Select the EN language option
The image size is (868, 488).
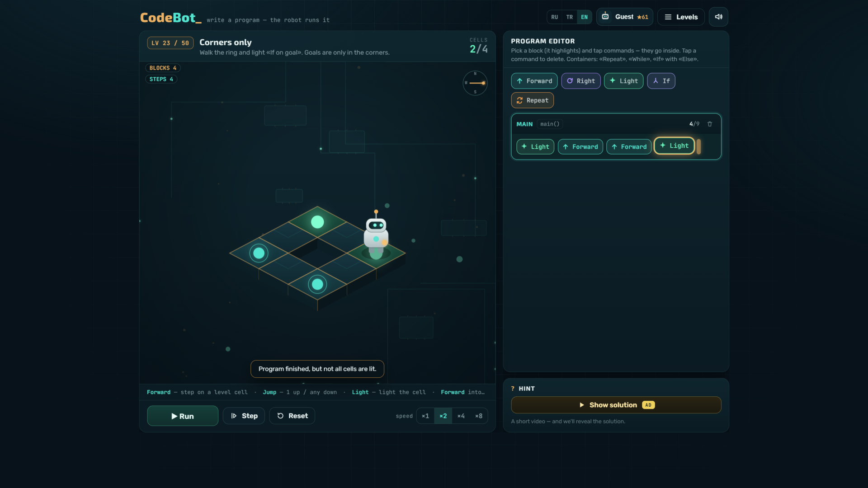tap(585, 17)
